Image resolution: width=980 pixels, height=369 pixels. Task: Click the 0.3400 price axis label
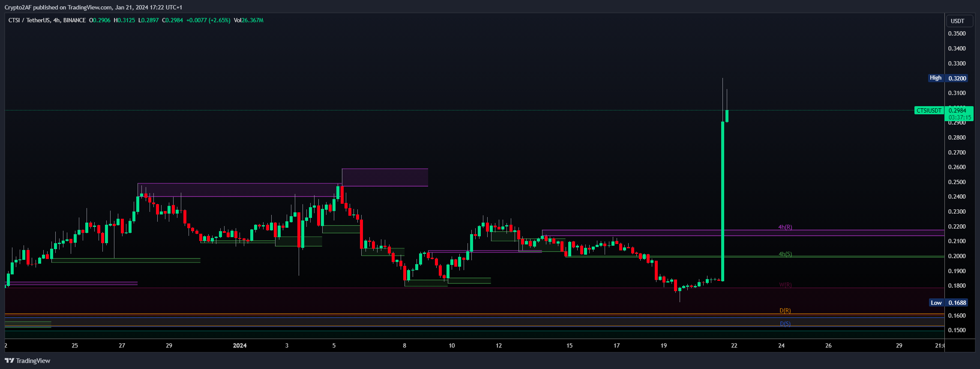957,48
